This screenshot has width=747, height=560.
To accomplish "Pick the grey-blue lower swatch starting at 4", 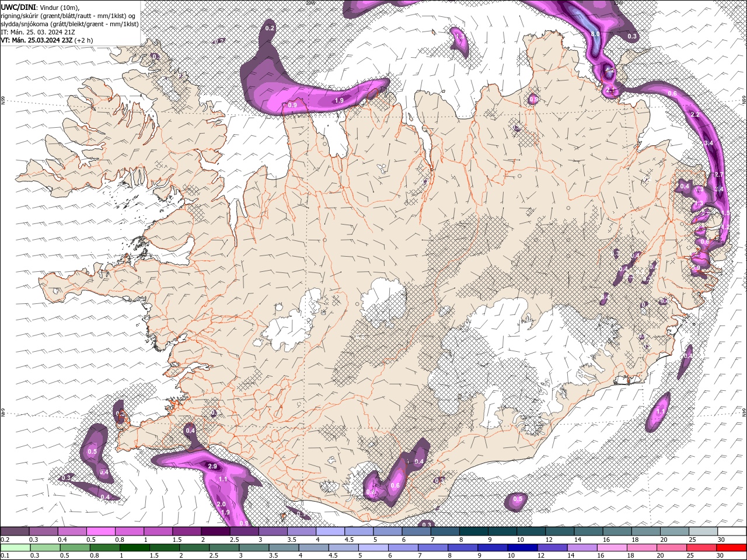I will (313, 548).
